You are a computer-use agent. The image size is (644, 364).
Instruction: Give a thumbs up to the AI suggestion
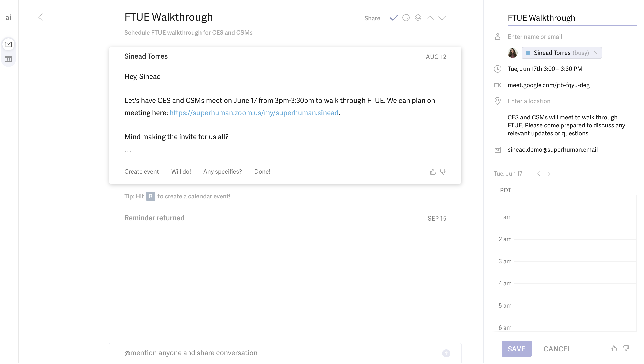click(433, 171)
